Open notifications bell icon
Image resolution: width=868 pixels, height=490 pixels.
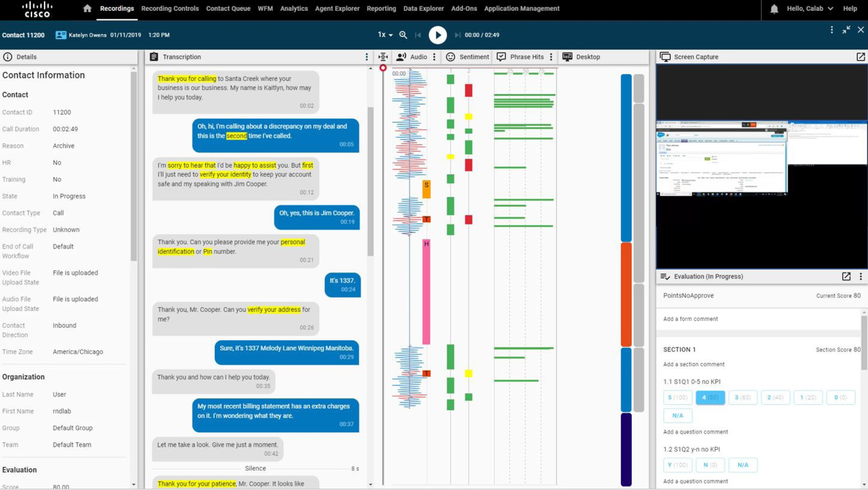click(x=774, y=9)
